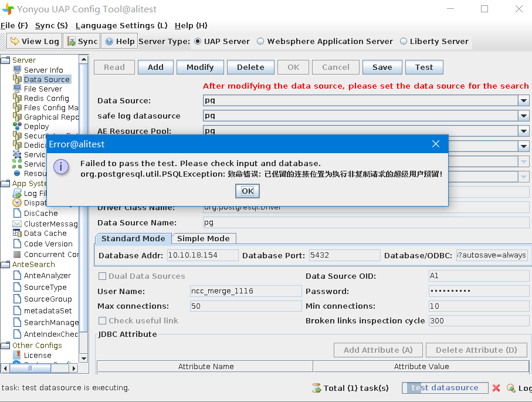Open the AnteAnalyzer document icon

17,275
